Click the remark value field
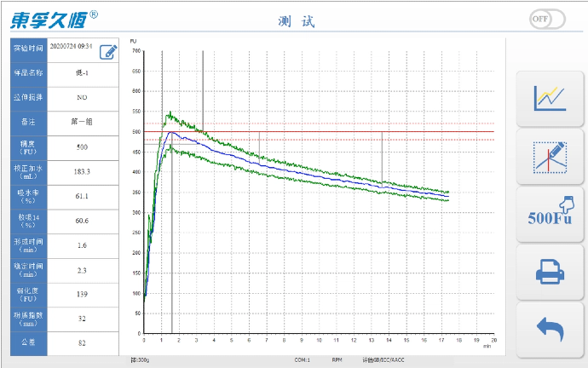 pos(83,122)
